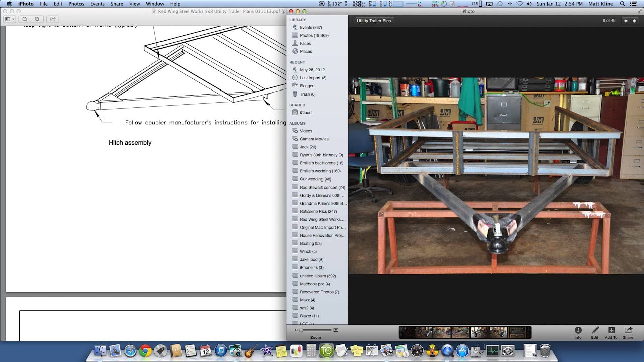Screen dimensions: 644x362
Task: Click the Add To button in iPhoto
Action: pos(611,333)
